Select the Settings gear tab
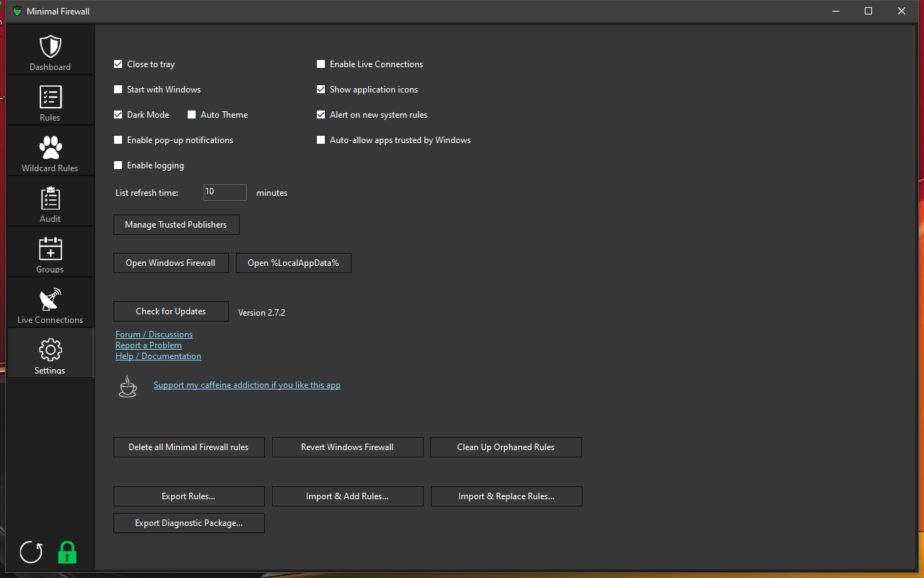This screenshot has width=924, height=578. coord(51,352)
